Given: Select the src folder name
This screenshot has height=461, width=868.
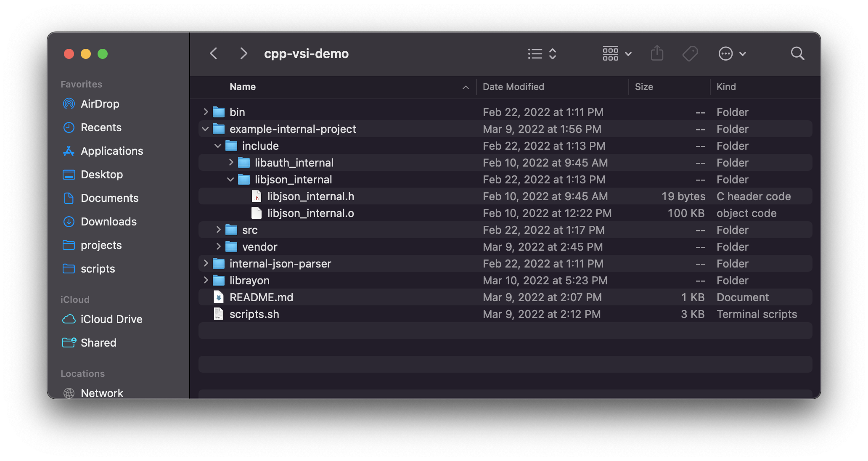Looking at the screenshot, I should pos(250,230).
